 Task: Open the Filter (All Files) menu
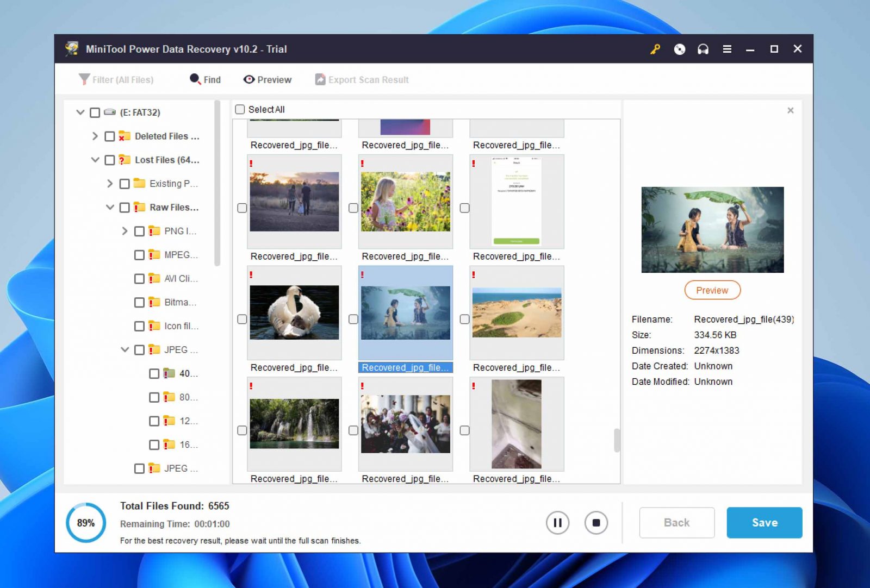point(116,79)
